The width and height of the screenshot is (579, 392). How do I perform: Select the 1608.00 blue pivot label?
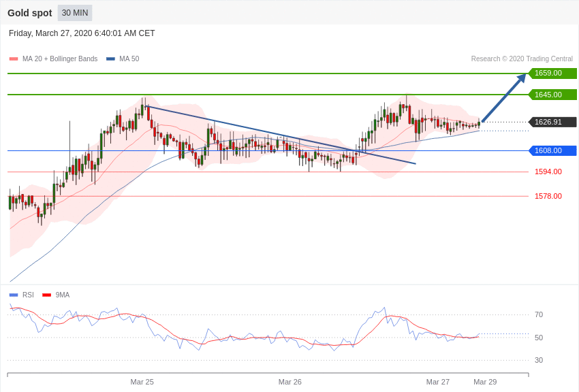coord(552,150)
